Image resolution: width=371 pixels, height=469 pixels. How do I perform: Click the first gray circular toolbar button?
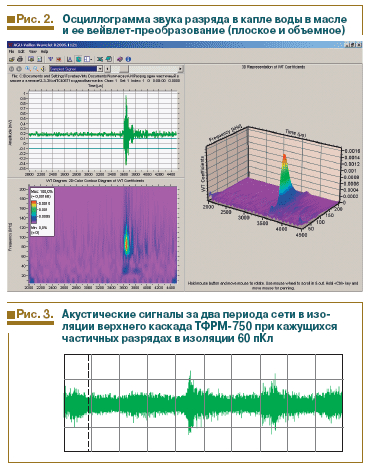pos(11,69)
